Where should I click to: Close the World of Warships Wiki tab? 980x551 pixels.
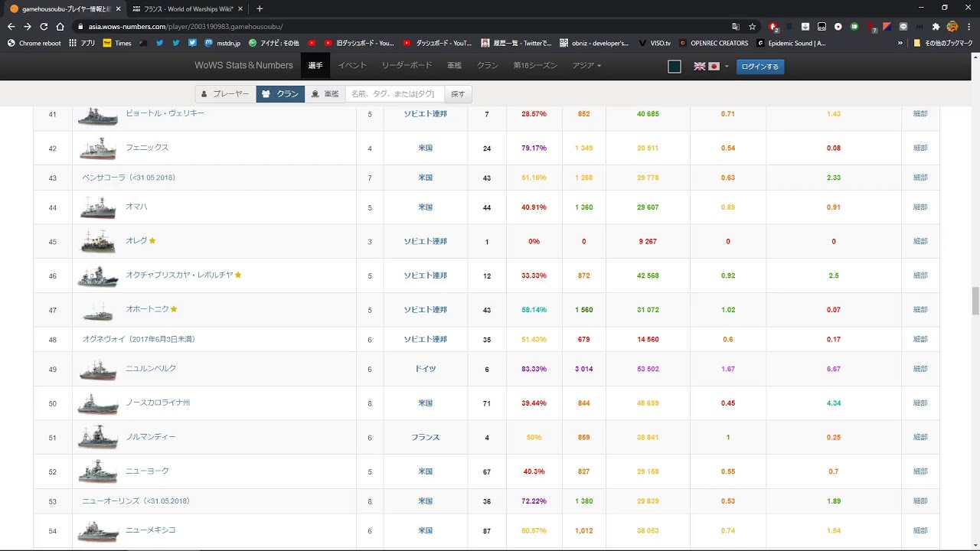point(240,8)
